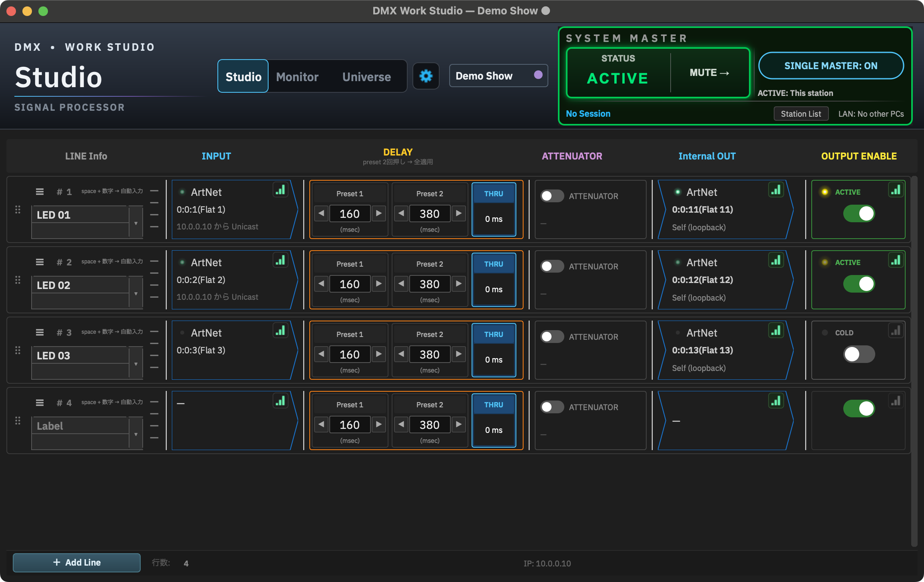
Task: Expand label dropdown arrow for LED 03
Action: pyautogui.click(x=136, y=364)
